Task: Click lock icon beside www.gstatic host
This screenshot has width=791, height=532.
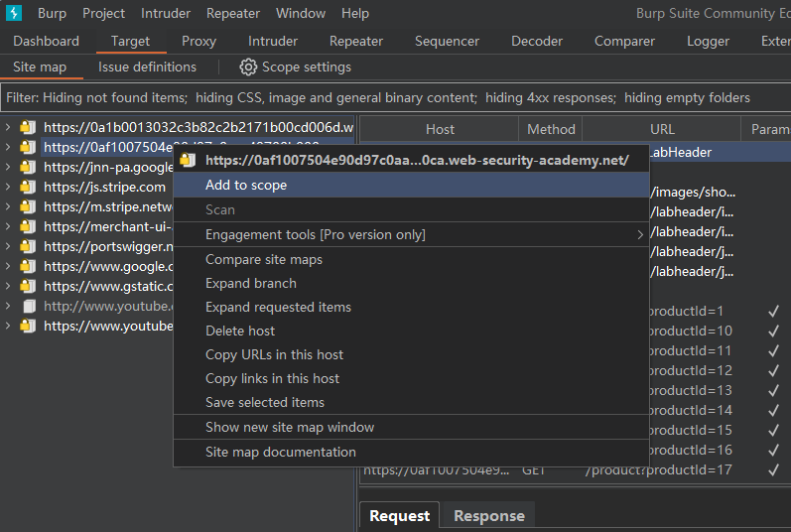Action: [28, 286]
